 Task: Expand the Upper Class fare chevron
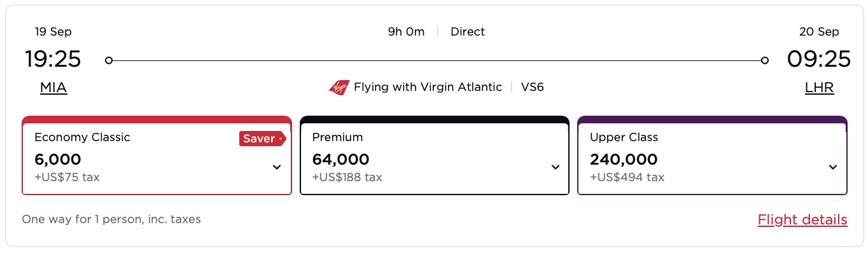pyautogui.click(x=833, y=167)
